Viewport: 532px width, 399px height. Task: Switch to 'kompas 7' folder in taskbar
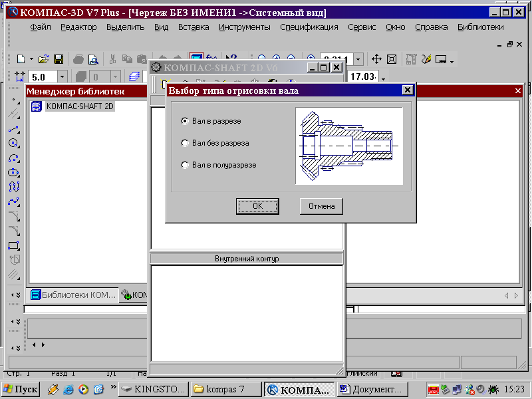[226, 389]
